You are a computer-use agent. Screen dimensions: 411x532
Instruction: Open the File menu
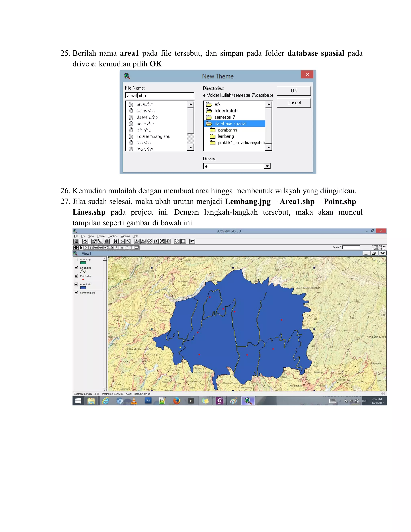[x=76, y=236]
